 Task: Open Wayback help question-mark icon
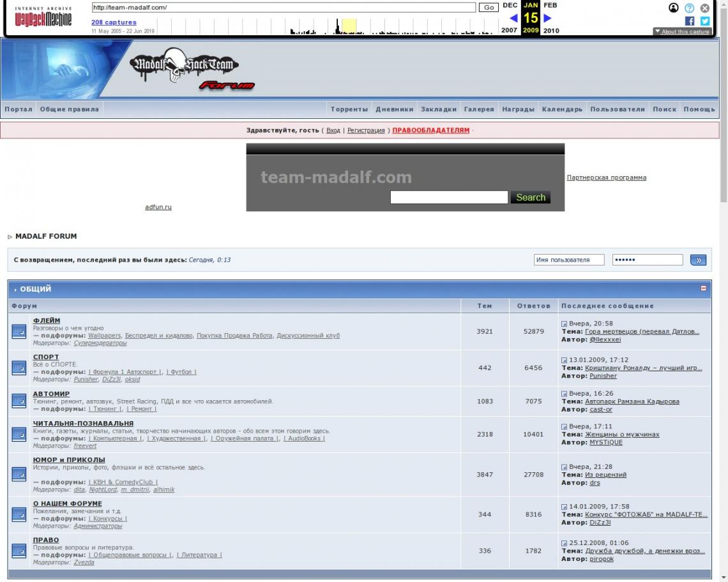pos(690,8)
